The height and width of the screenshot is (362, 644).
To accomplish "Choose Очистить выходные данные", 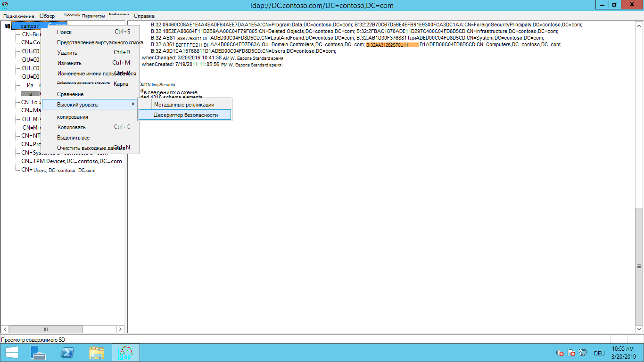I will (91, 148).
